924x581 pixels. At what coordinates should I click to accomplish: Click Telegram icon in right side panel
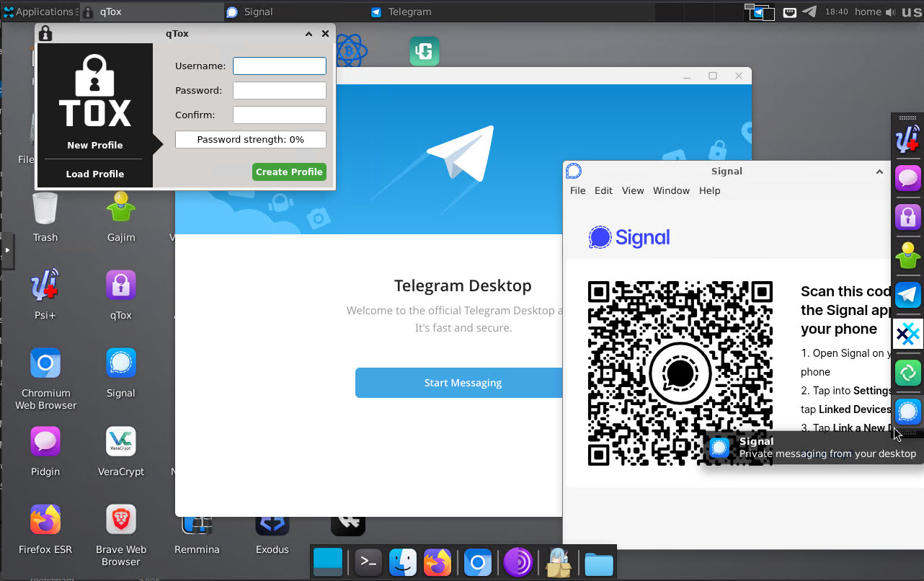[x=907, y=295]
